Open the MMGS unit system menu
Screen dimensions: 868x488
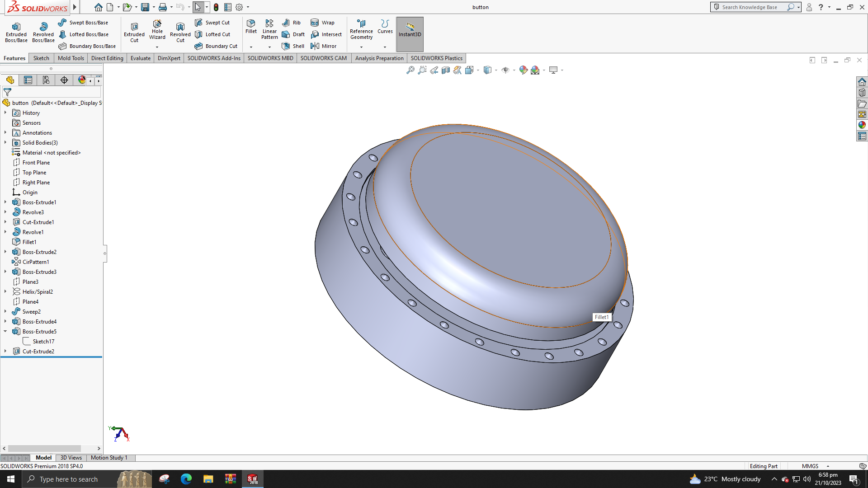point(815,466)
